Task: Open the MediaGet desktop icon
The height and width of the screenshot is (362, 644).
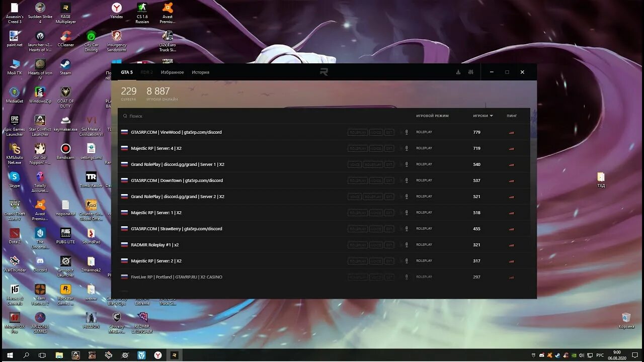Action: click(15, 95)
